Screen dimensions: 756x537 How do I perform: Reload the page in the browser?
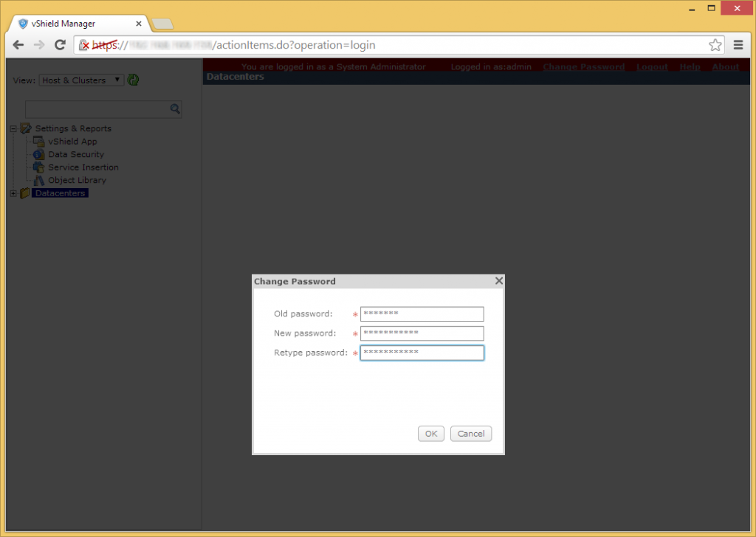point(61,44)
